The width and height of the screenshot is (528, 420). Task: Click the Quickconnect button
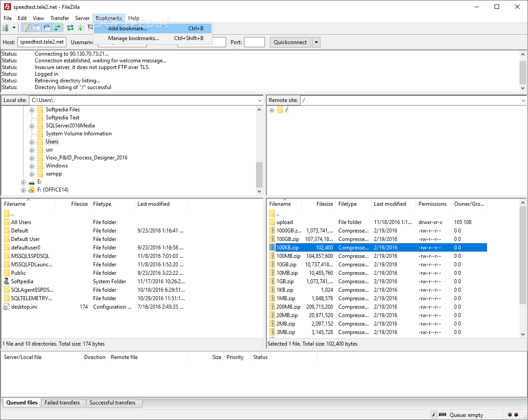click(x=290, y=42)
